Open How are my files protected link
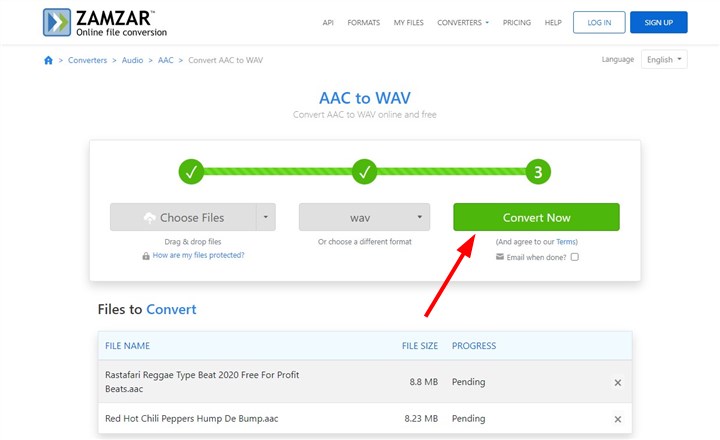The height and width of the screenshot is (440, 720). (x=198, y=255)
